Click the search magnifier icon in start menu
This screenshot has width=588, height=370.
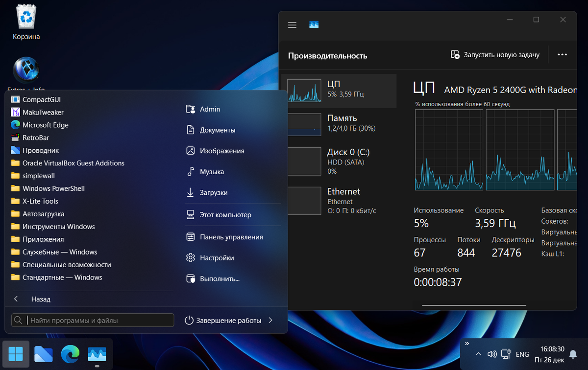coord(18,320)
